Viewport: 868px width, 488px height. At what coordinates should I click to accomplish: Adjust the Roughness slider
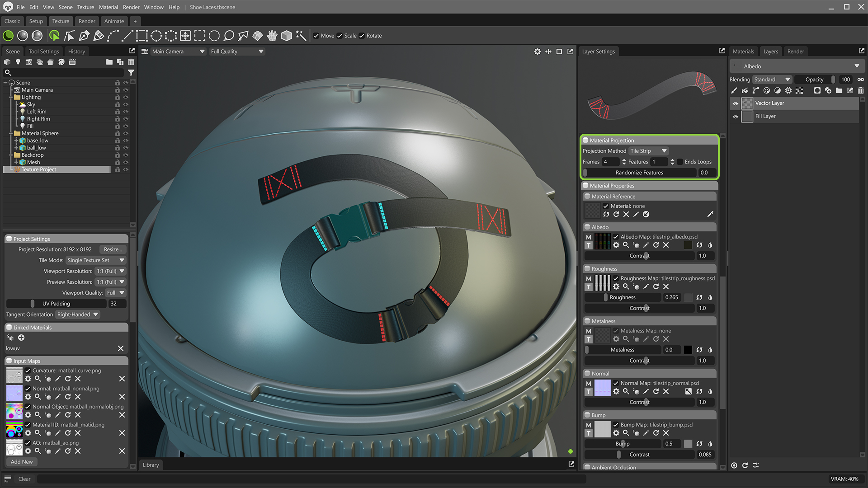623,297
